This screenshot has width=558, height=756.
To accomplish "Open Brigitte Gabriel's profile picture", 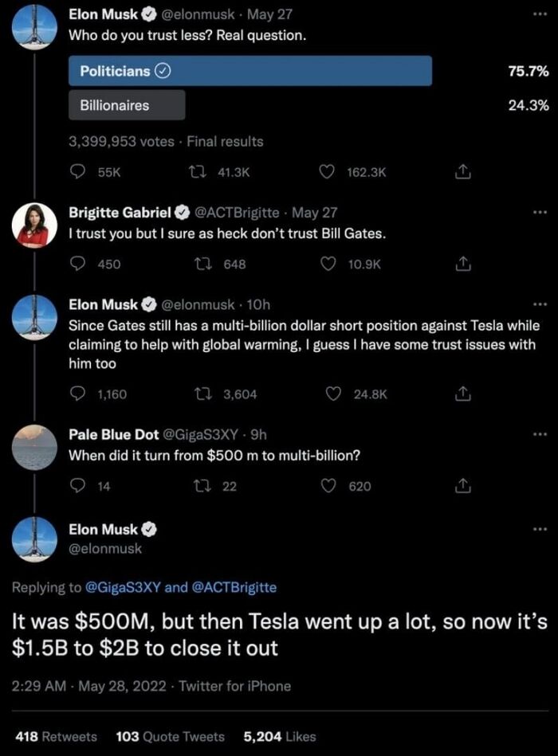I will click(33, 226).
